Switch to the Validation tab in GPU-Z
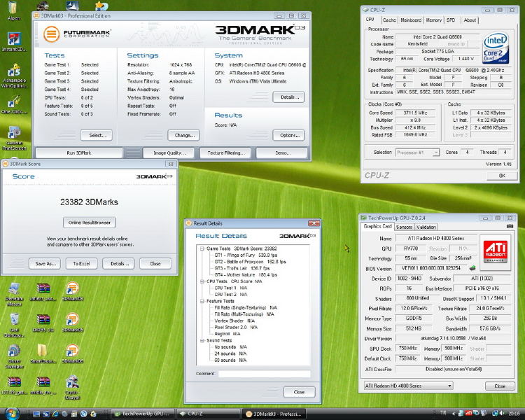 pos(426,227)
